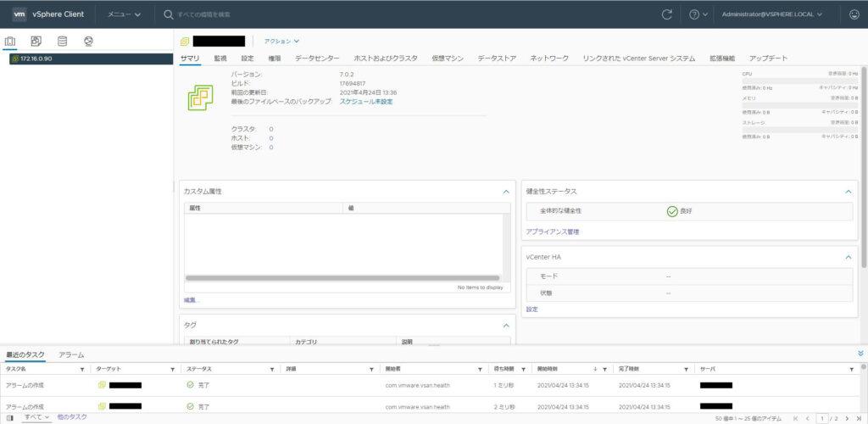Image resolution: width=868 pixels, height=424 pixels.
Task: Click the horizontal scrollbar in custom attributes
Action: coord(342,278)
